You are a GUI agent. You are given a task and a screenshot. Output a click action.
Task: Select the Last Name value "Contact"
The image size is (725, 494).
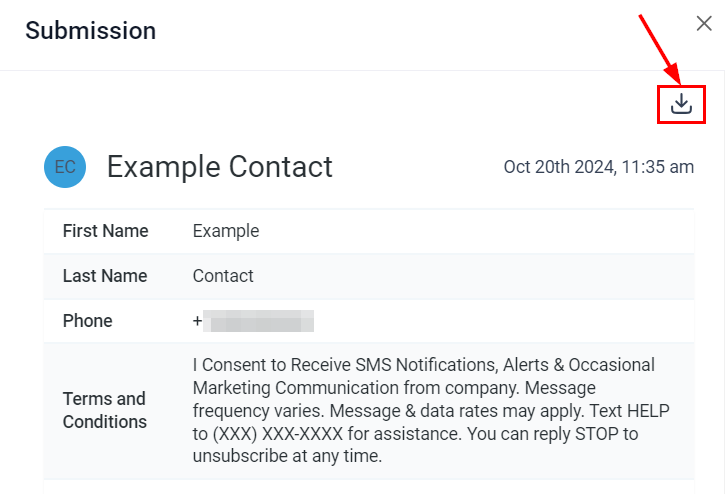[223, 276]
